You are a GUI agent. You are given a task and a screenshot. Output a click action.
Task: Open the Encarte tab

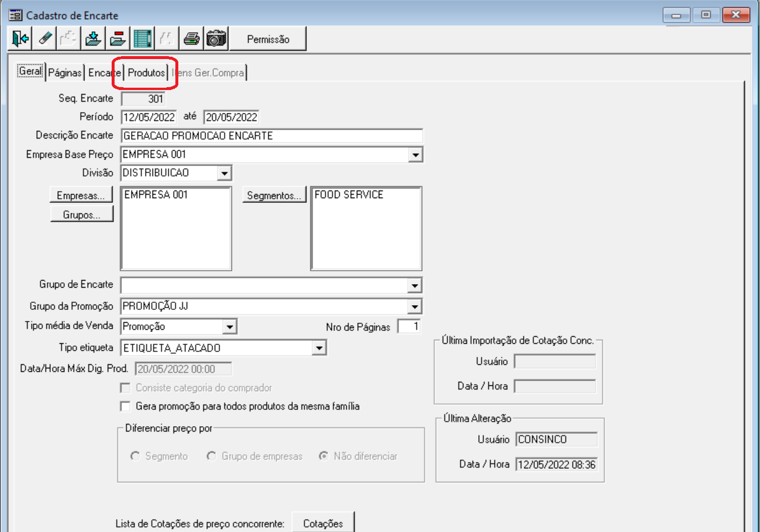(105, 72)
